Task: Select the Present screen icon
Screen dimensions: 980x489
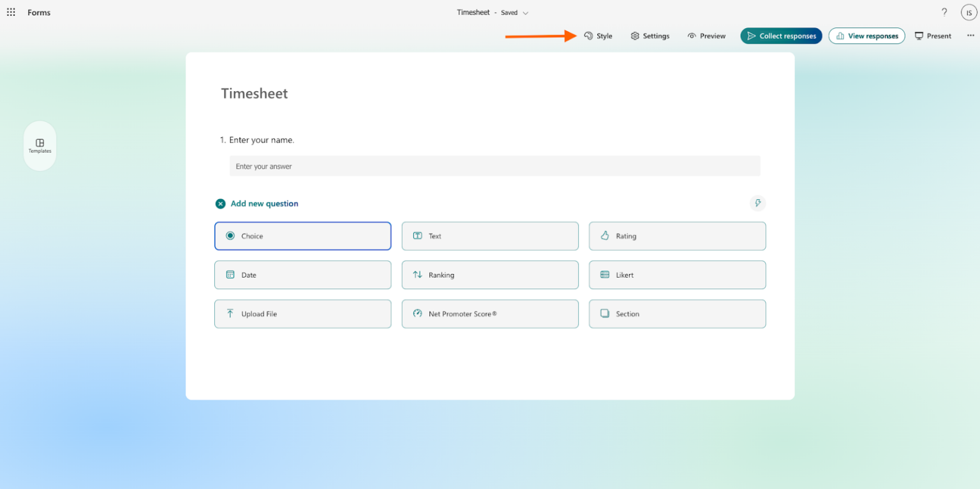Action: (919, 36)
